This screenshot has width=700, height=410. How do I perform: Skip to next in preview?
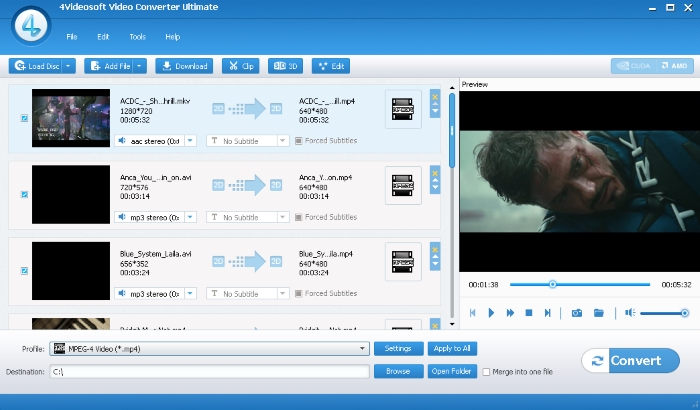point(547,313)
